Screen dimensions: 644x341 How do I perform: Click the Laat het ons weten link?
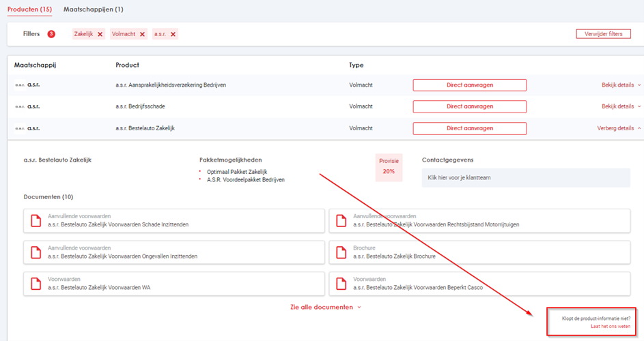coord(610,327)
